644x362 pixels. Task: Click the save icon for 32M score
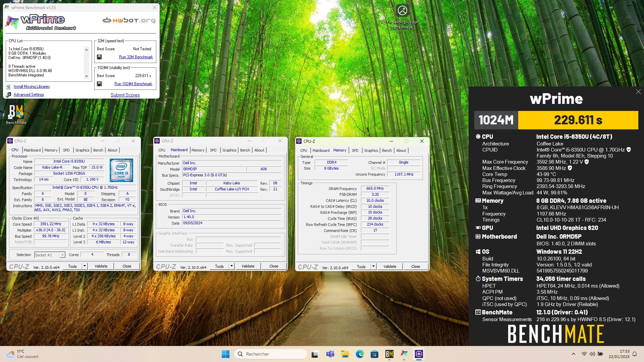tap(99, 57)
